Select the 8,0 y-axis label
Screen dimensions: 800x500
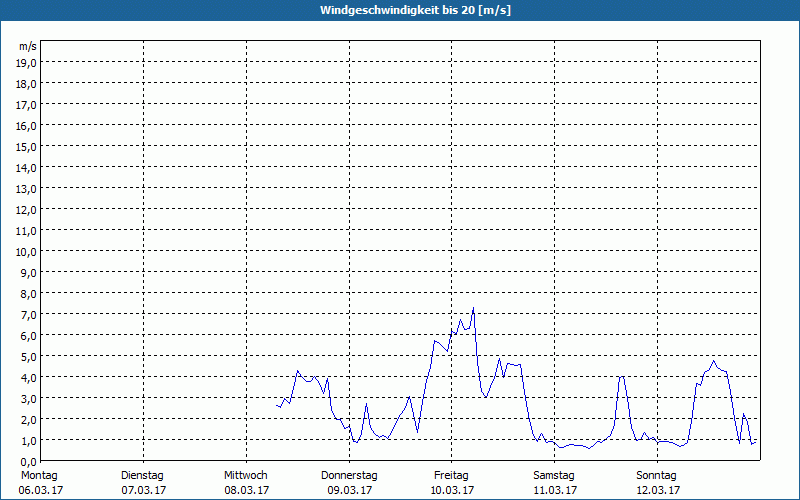(x=29, y=294)
